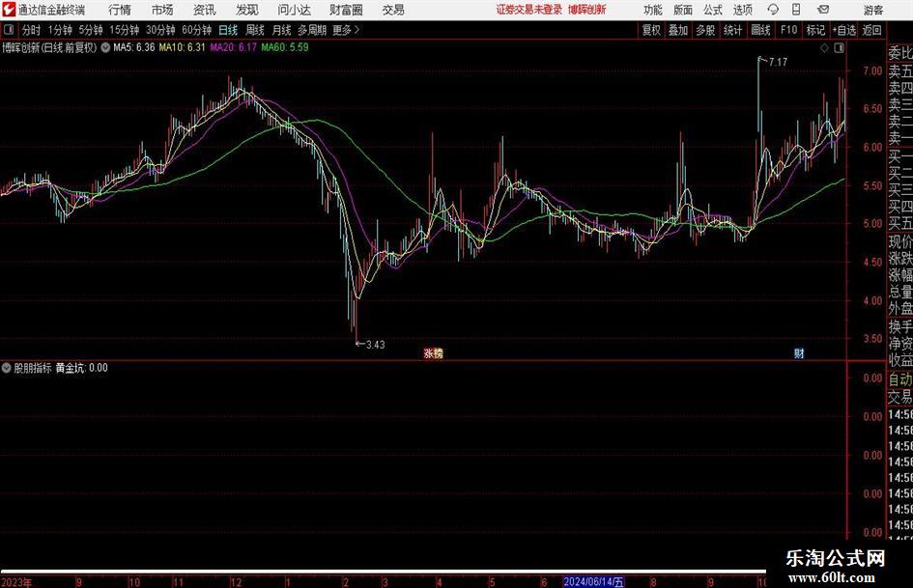Expand the 更多 periods chevron
The image size is (913, 588).
347,30
